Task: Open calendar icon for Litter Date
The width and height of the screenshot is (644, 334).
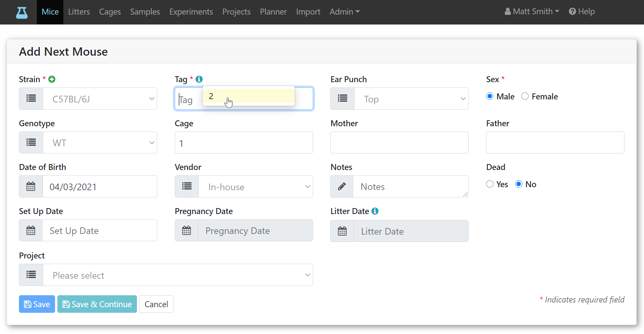Action: point(342,231)
